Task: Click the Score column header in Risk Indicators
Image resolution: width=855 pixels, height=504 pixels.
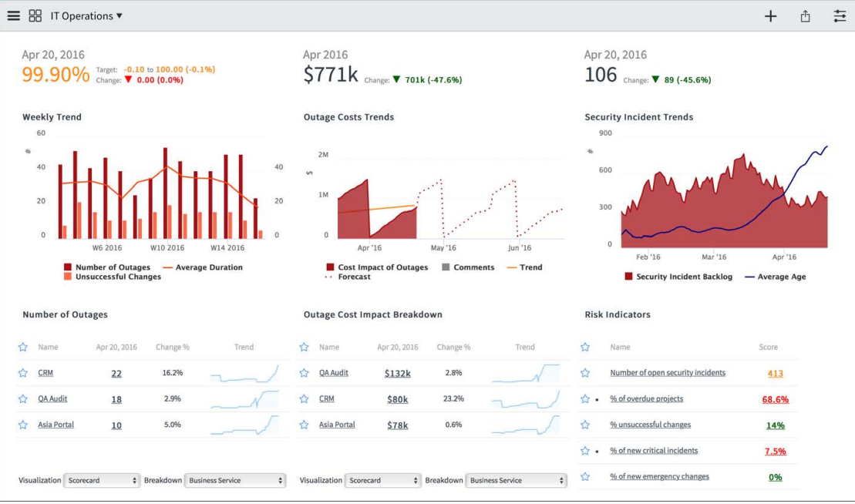Action: click(x=768, y=348)
